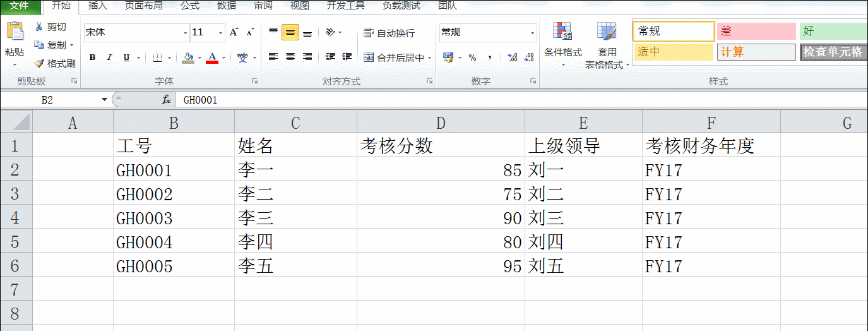Expand the copy (复制) dropdown arrow
868x331 pixels.
(x=72, y=45)
